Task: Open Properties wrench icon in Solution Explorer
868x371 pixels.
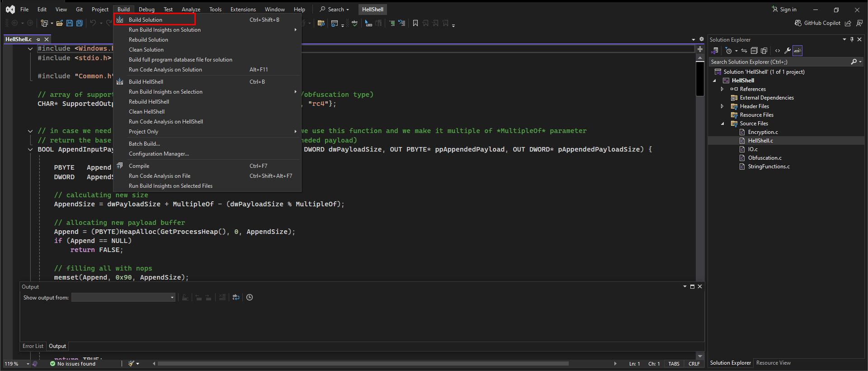Action: pyautogui.click(x=788, y=51)
